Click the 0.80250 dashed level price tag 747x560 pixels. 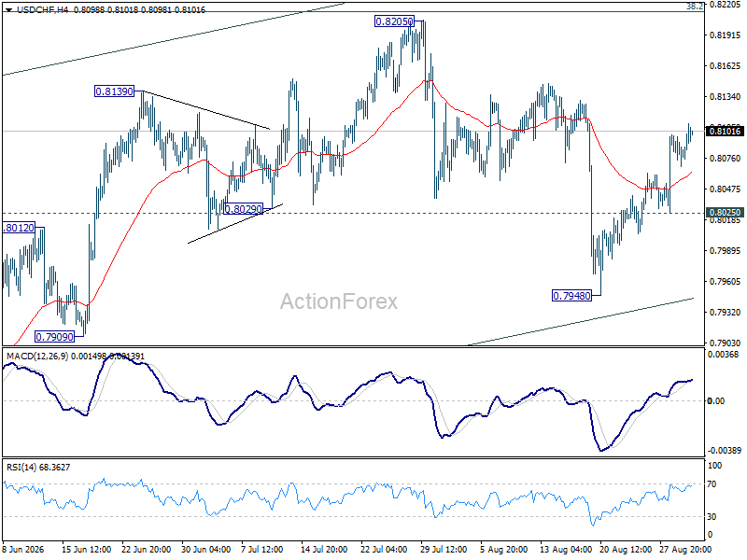[725, 213]
